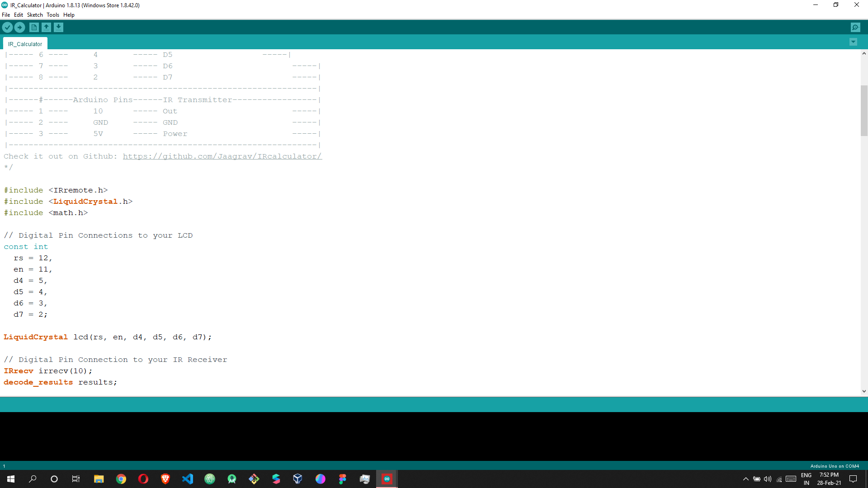Open the sketch tabs dropdown arrow
Viewport: 868px width, 488px height.
point(853,42)
